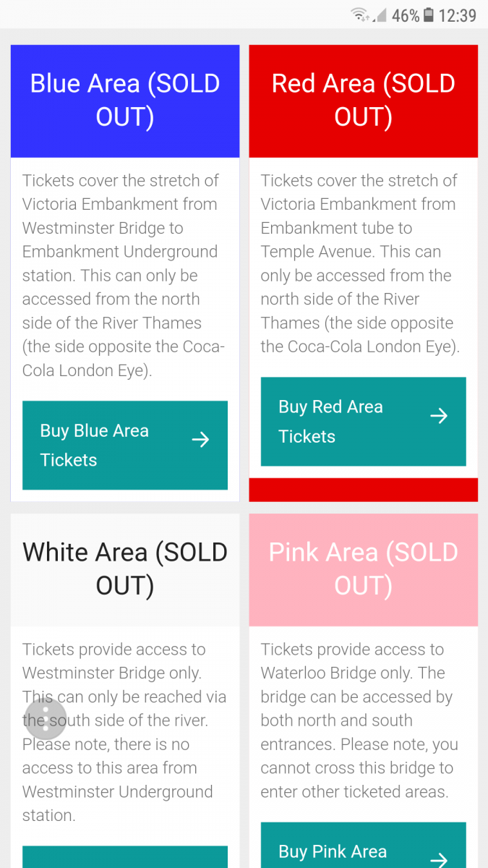The height and width of the screenshot is (868, 488).
Task: Tap the mobile signal strength icon
Action: click(380, 14)
